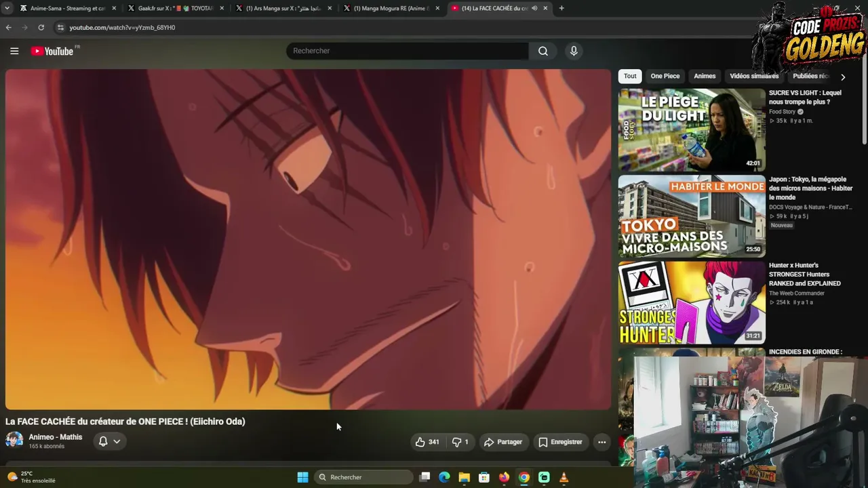This screenshot has width=868, height=488.
Task: Launch Firefox from the taskbar
Action: pyautogui.click(x=504, y=477)
